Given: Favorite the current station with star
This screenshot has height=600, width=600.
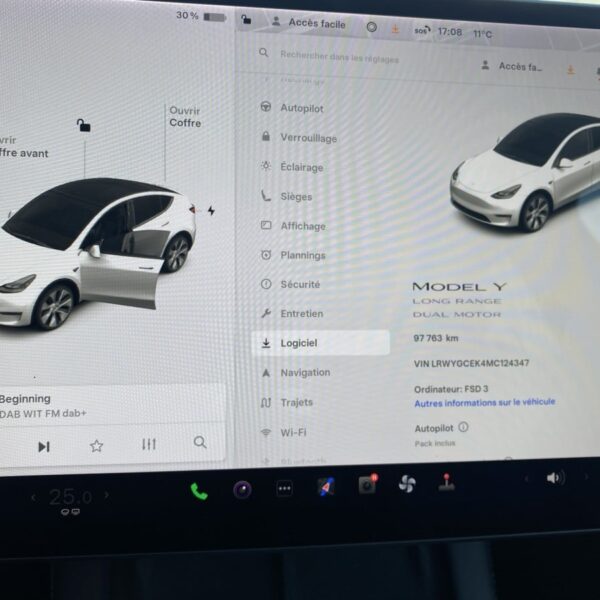Looking at the screenshot, I should [x=96, y=446].
